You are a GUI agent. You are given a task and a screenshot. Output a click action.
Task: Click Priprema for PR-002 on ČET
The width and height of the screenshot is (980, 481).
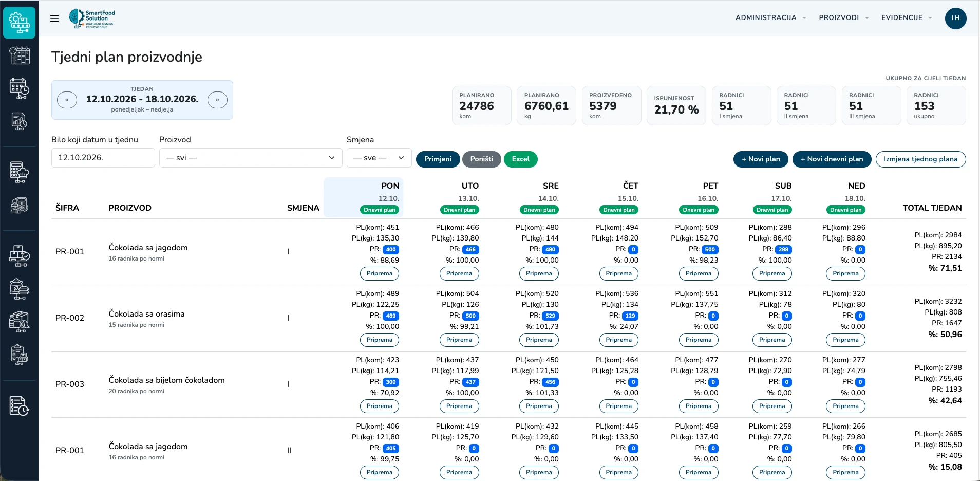618,340
